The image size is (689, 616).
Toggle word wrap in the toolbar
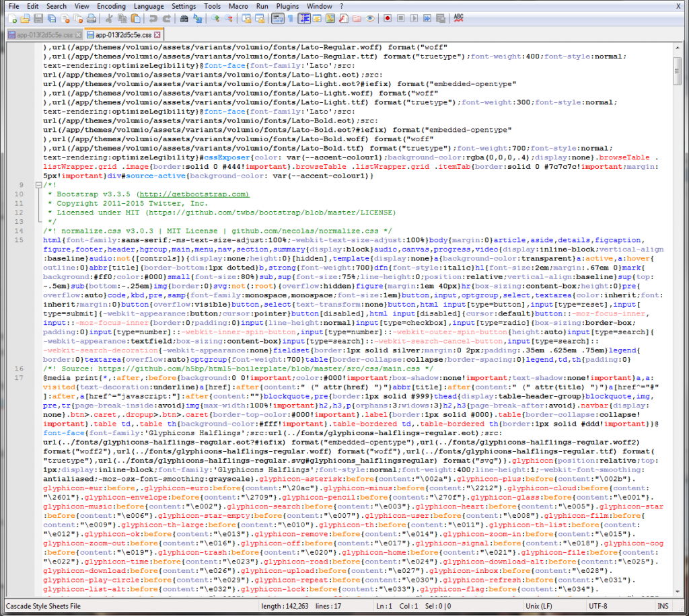coord(277,18)
